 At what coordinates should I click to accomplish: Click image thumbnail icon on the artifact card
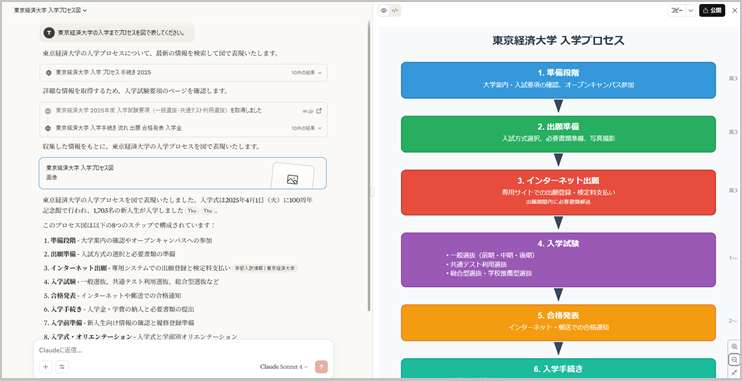pyautogui.click(x=292, y=179)
